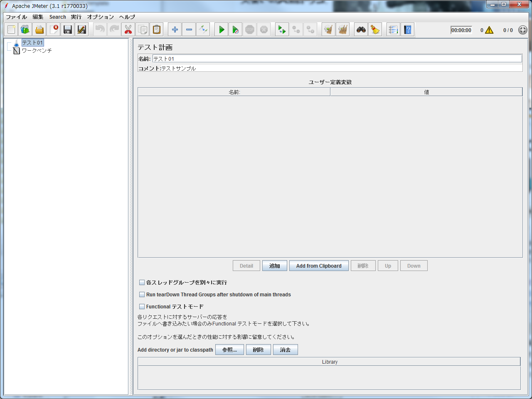Click the 名前 column header in variables table
Image resolution: width=532 pixels, height=399 pixels.
pos(234,92)
